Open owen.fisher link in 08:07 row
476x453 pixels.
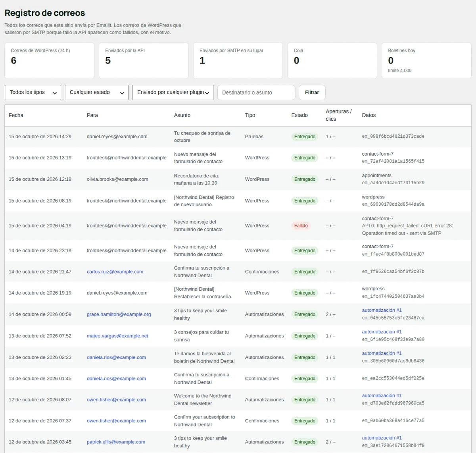pos(116,399)
